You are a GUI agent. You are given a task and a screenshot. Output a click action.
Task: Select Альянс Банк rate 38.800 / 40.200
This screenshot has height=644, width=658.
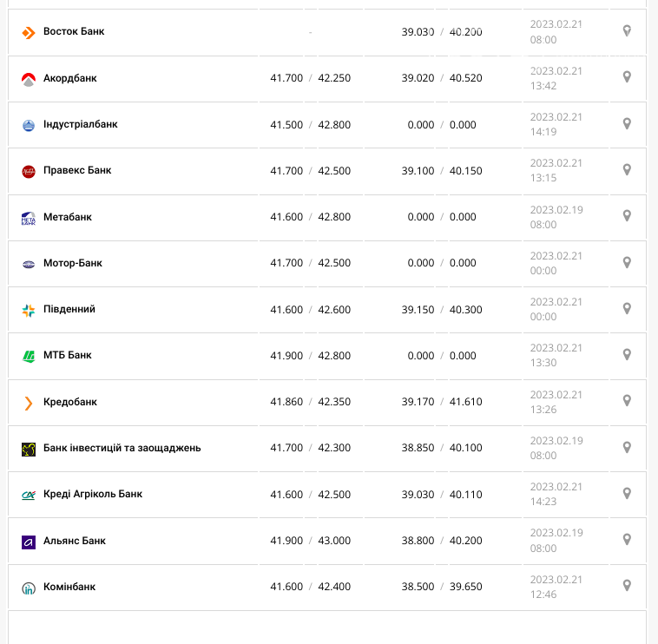[442, 541]
